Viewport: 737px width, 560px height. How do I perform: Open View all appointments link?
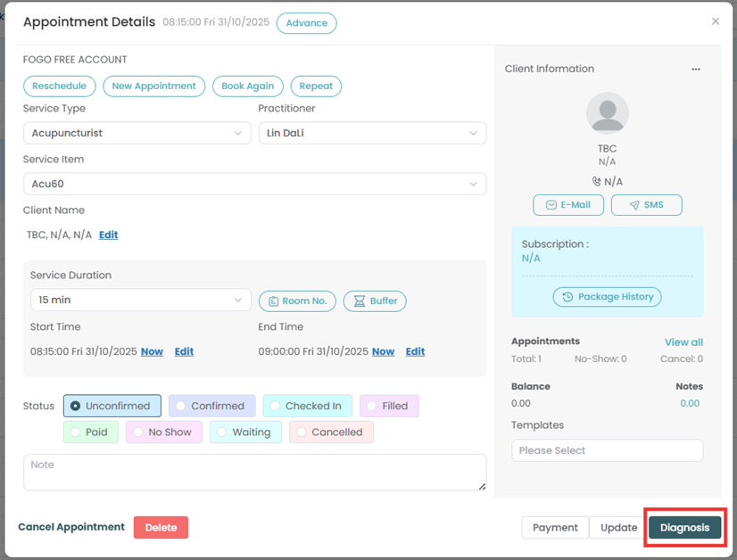coord(683,342)
